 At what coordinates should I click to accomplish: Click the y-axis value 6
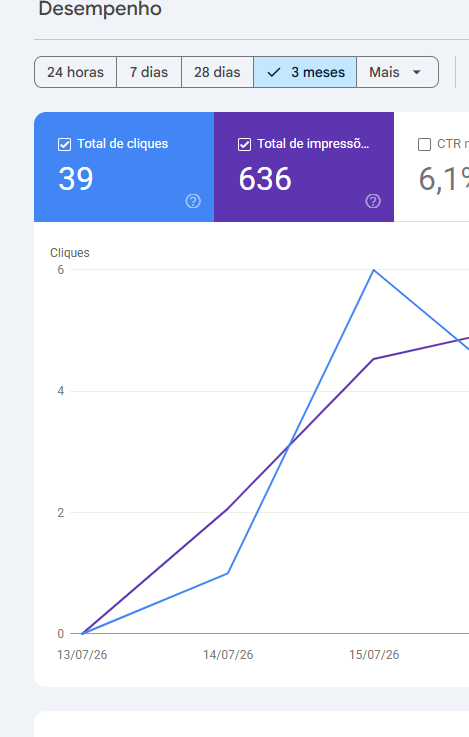click(61, 270)
